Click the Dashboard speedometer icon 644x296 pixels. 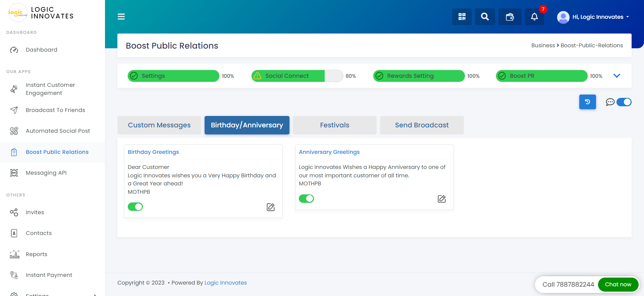click(14, 50)
